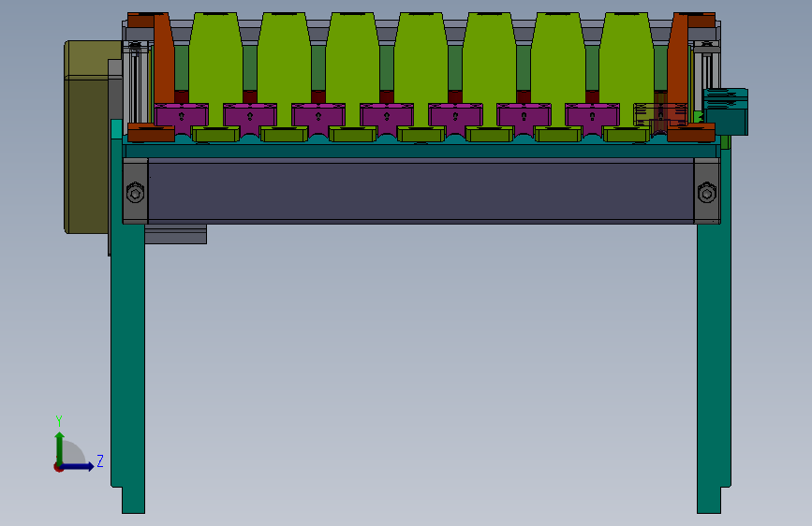
Task: Click the green Y axis arrow of triad
Action: (x=60, y=448)
